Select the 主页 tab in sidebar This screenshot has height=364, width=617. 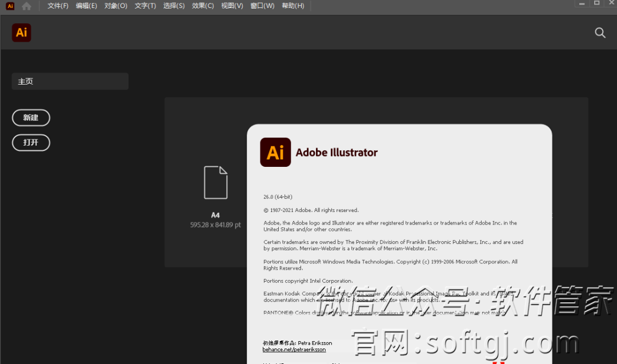(70, 82)
